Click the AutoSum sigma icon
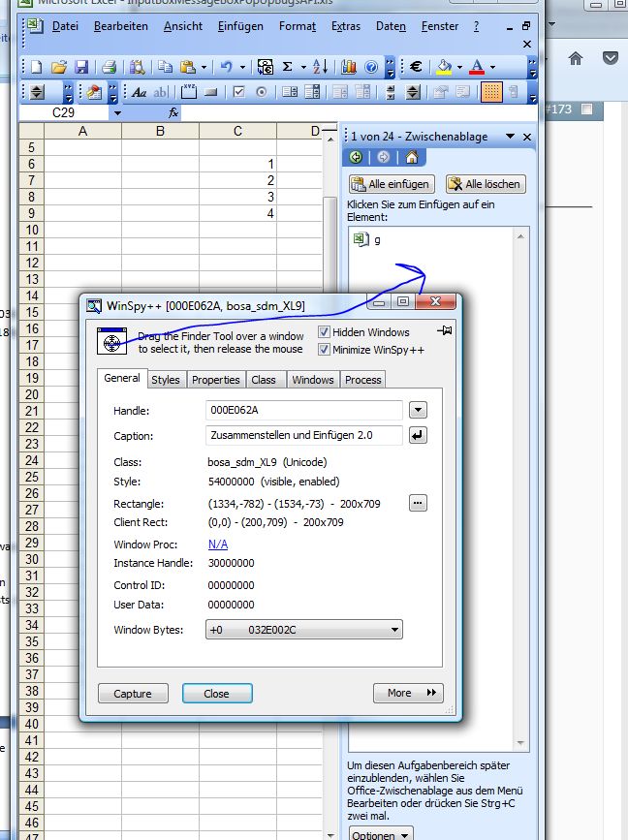The width and height of the screenshot is (628, 840). tap(288, 67)
